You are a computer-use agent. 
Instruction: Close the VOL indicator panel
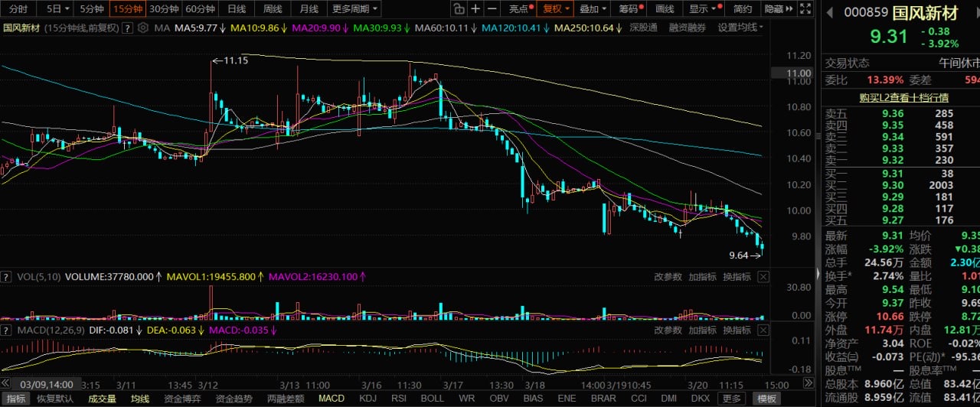(x=763, y=276)
